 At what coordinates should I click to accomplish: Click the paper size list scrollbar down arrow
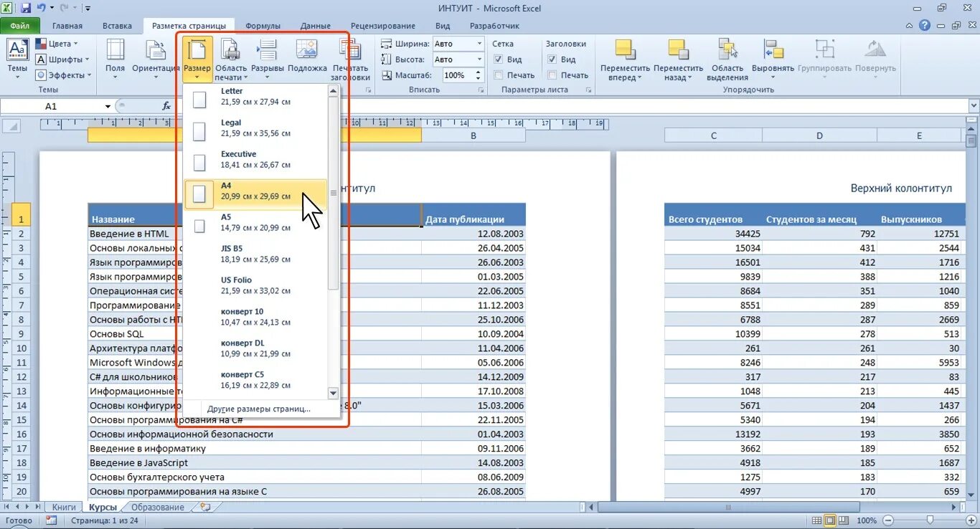click(x=333, y=393)
